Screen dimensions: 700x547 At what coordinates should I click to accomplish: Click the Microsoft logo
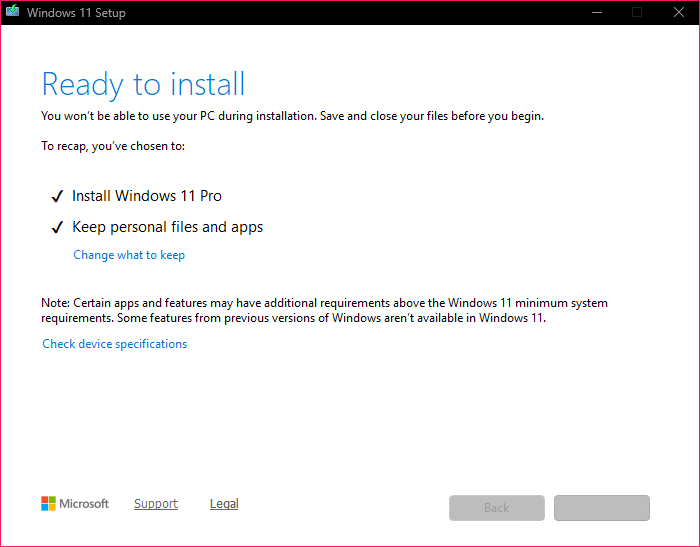point(75,504)
